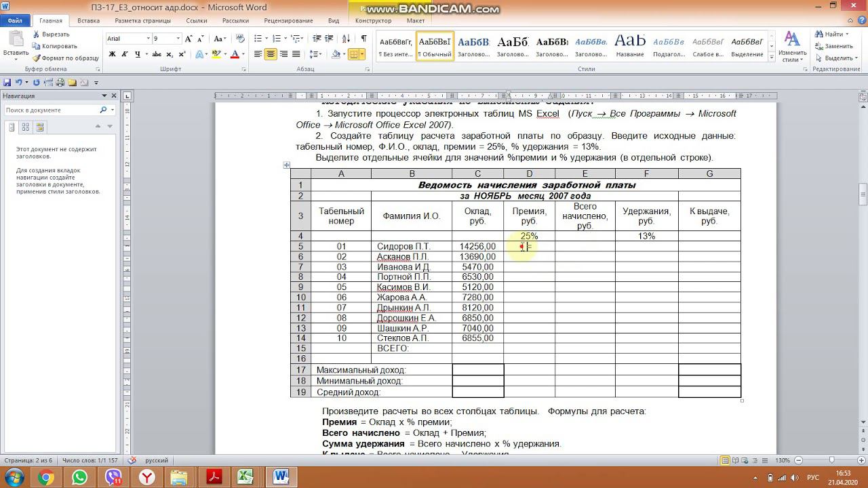The height and width of the screenshot is (488, 868).
Task: Decrease font size with shrink font icon
Action: [201, 39]
